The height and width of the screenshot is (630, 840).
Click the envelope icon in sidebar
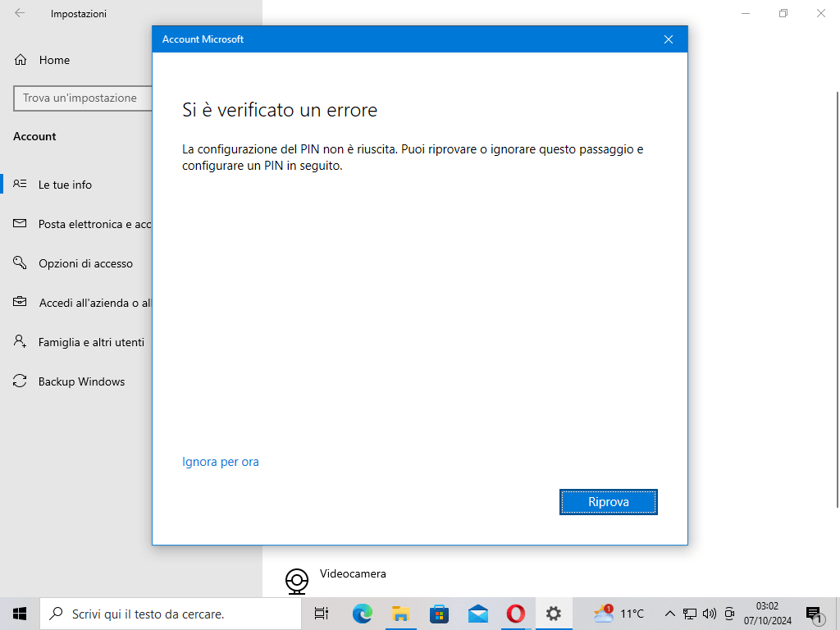pos(20,223)
